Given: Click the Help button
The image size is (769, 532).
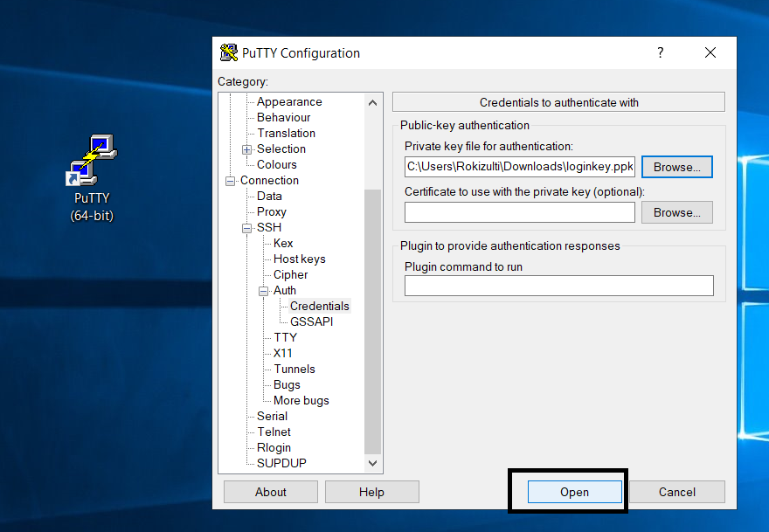Looking at the screenshot, I should (371, 492).
